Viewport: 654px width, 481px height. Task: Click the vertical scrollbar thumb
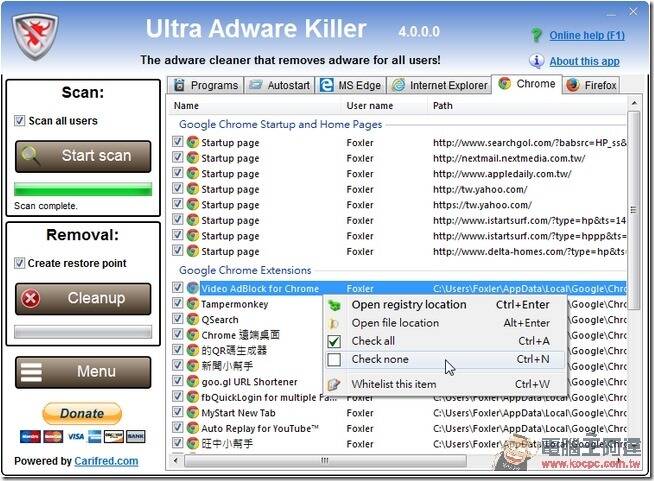point(633,210)
